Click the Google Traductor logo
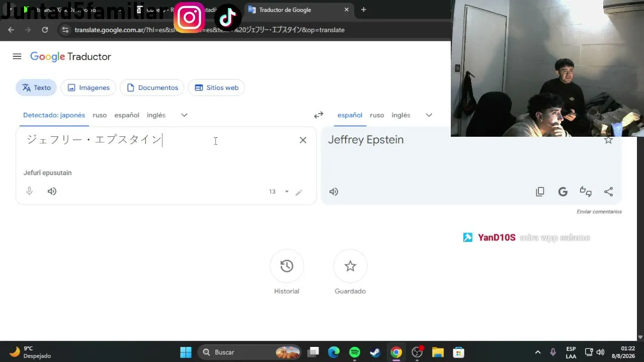This screenshot has height=362, width=644. tap(70, 57)
